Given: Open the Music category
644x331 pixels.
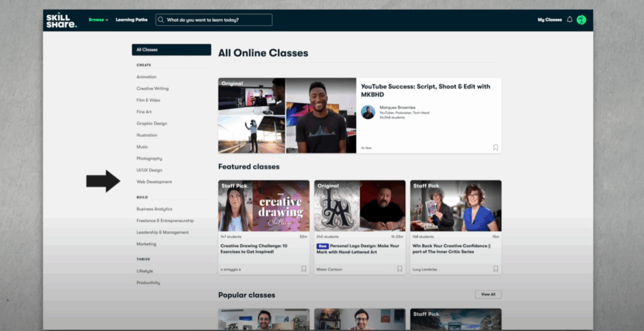Looking at the screenshot, I should (x=142, y=147).
